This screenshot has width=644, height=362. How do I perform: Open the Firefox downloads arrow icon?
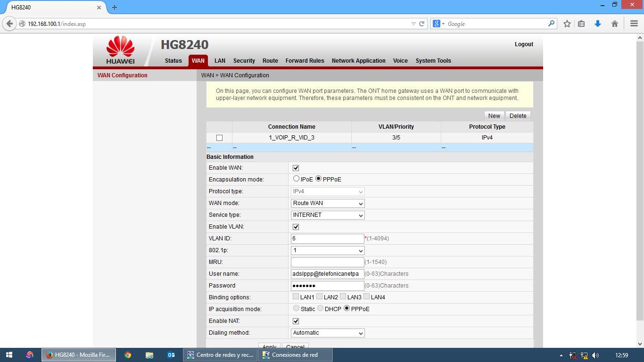(598, 24)
